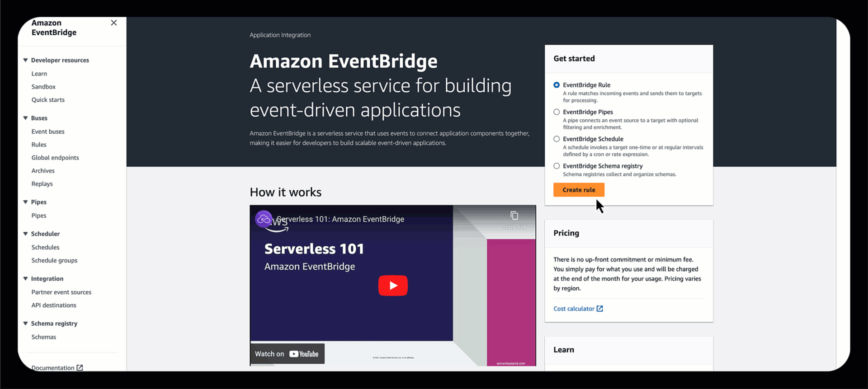The width and height of the screenshot is (868, 389).
Task: Click the Learn panel heading on right
Action: 564,350
